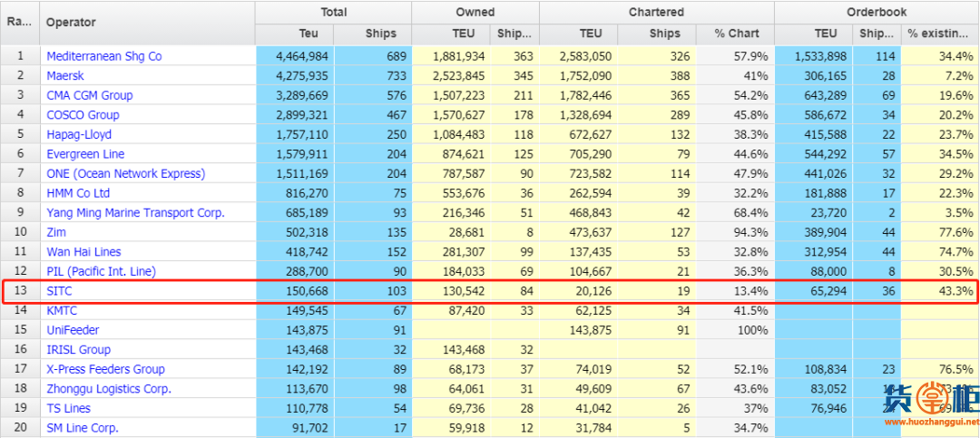The height and width of the screenshot is (438, 980).
Task: Open the PIL (Pacific Int. Line) link
Action: [x=102, y=271]
